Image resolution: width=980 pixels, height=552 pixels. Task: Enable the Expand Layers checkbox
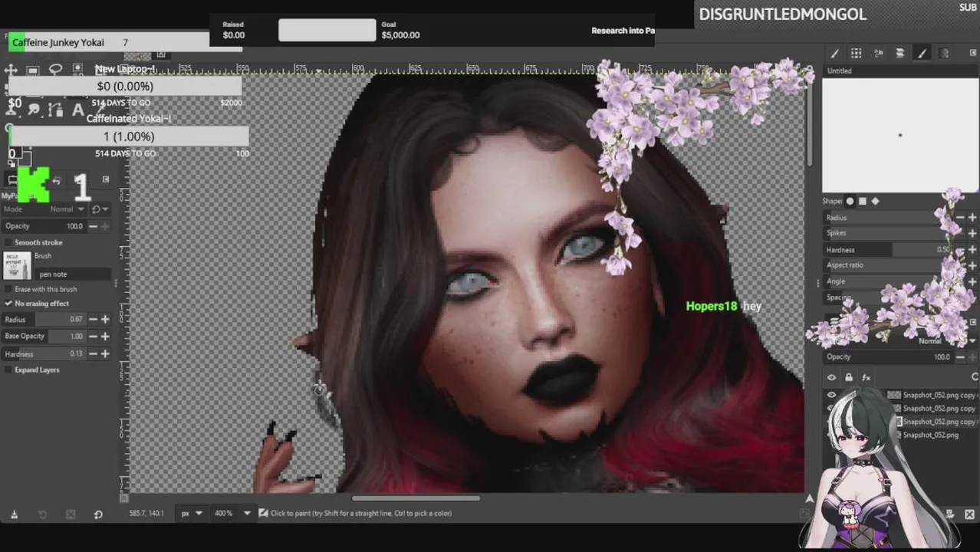tap(8, 370)
